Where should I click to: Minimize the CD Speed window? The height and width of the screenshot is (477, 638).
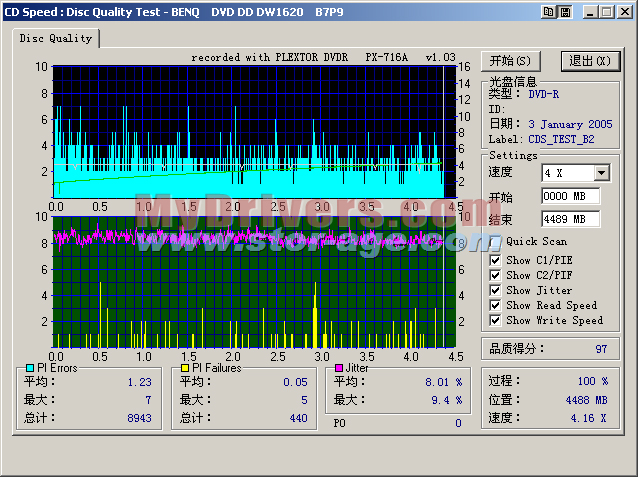tap(590, 11)
